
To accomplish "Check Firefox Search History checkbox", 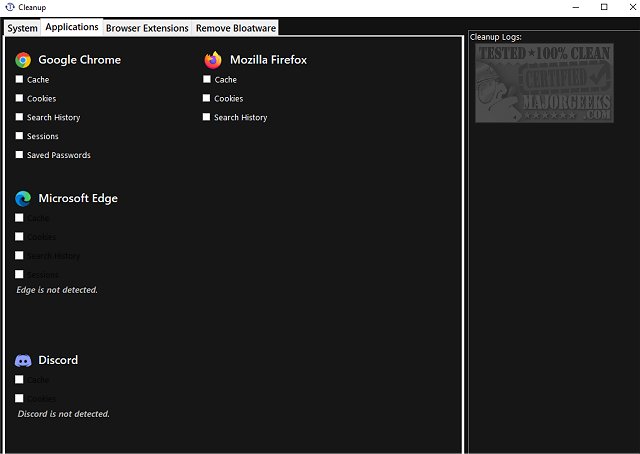I will [207, 117].
